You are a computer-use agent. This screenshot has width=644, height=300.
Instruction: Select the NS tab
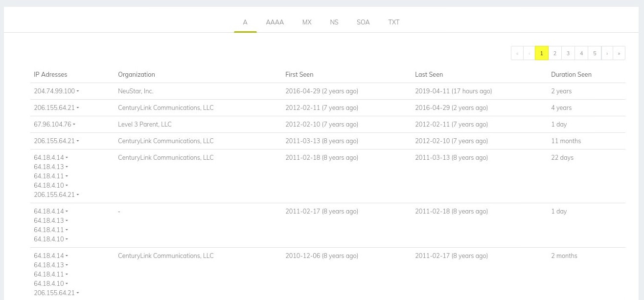[x=334, y=22]
